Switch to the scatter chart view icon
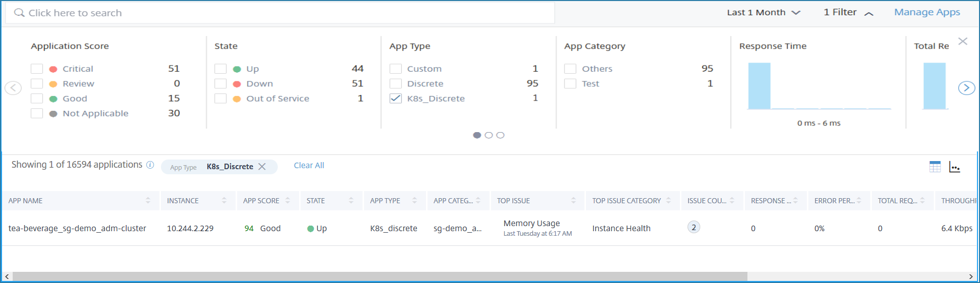This screenshot has width=980, height=283. click(x=955, y=167)
